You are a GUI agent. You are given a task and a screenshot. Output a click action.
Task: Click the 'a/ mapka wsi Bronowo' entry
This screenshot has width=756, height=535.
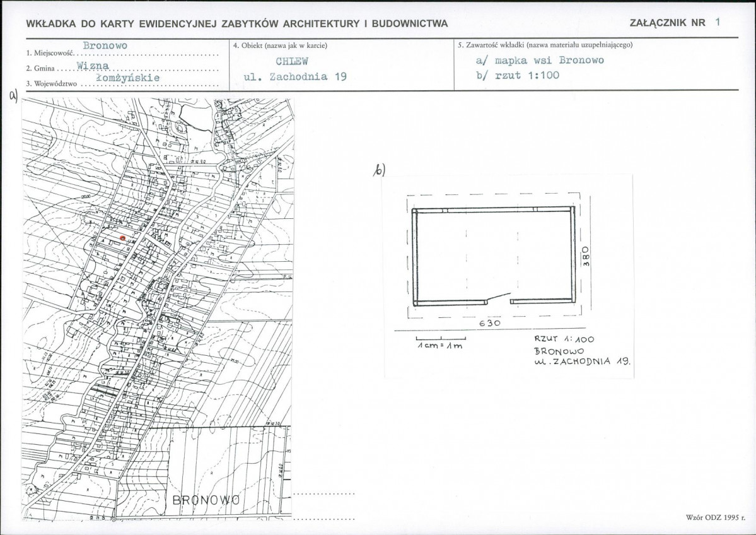(x=540, y=61)
